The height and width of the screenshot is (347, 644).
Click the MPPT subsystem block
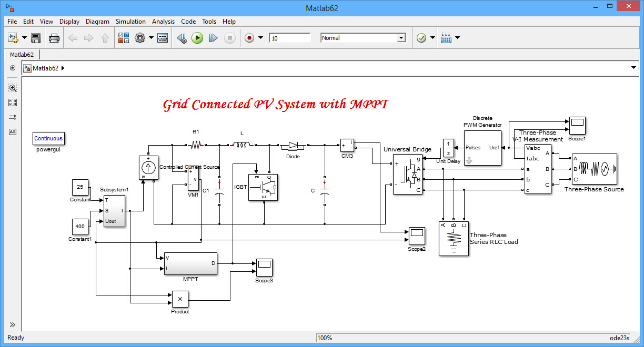tap(190, 263)
